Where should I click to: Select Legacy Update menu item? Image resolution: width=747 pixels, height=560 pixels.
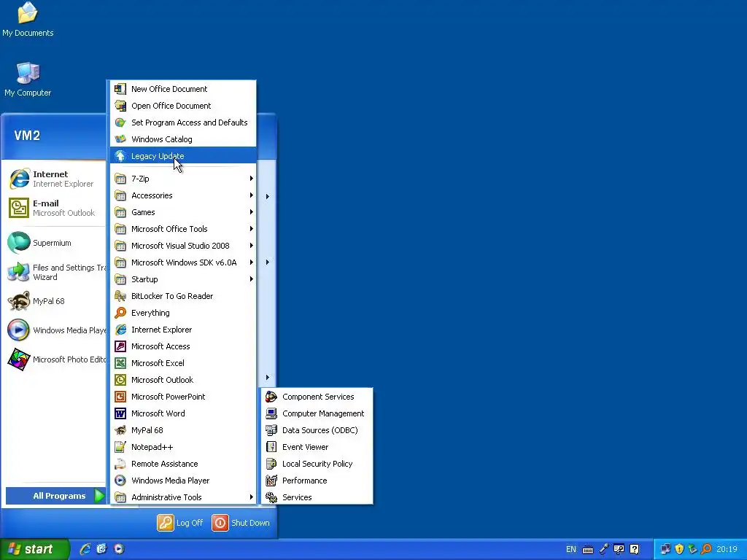click(183, 156)
